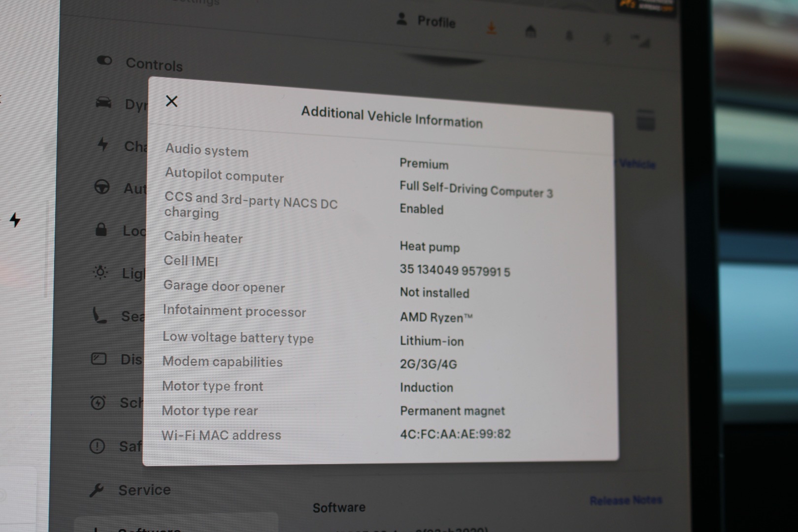Click the Display screen icon
This screenshot has height=532, width=798.
click(99, 359)
